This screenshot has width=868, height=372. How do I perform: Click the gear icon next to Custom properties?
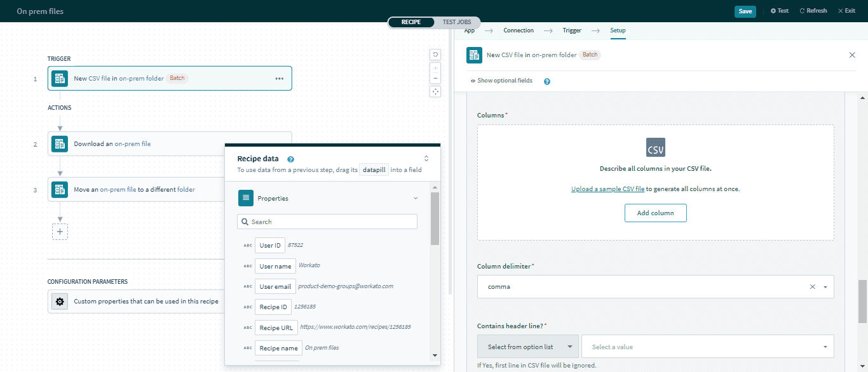[59, 301]
